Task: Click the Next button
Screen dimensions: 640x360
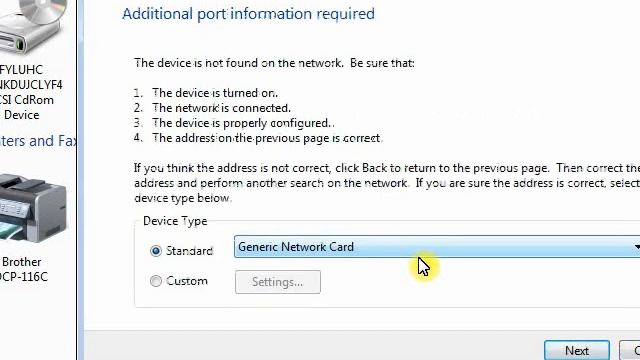Action: (x=577, y=350)
